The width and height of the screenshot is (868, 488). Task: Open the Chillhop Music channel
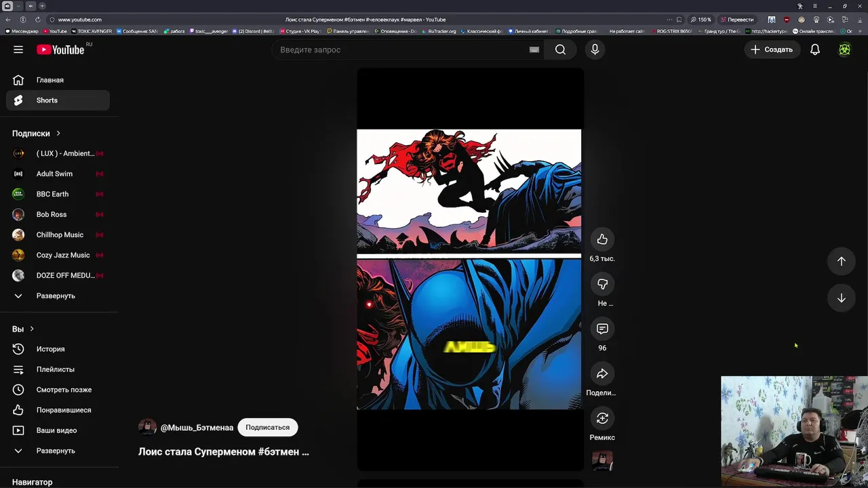pyautogui.click(x=58, y=235)
